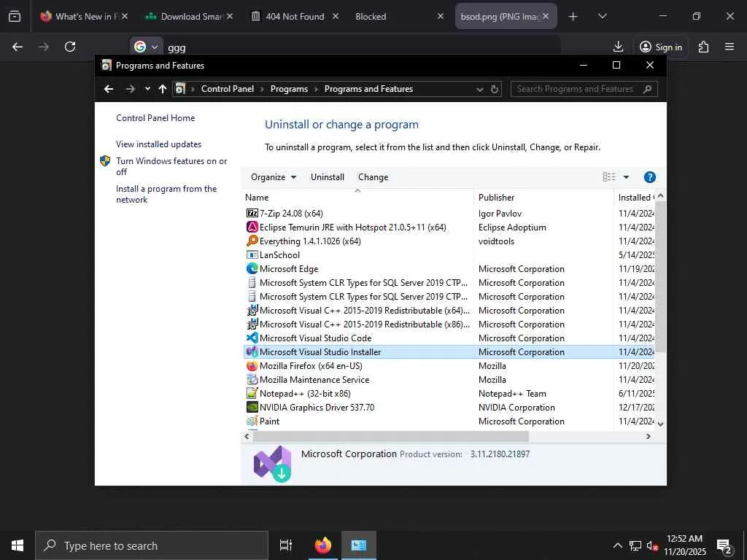Viewport: 747px width, 560px height.
Task: Go up one level to Programs
Action: coord(163,89)
